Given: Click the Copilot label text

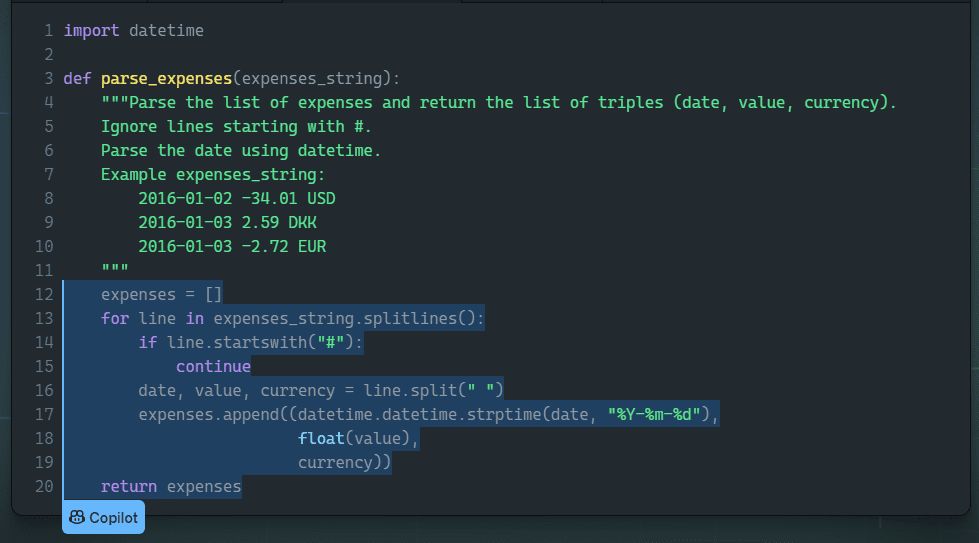Looking at the screenshot, I should 113,518.
